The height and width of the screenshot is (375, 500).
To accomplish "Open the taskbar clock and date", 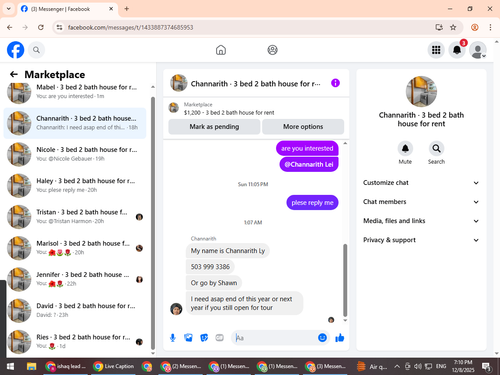I will point(463,366).
